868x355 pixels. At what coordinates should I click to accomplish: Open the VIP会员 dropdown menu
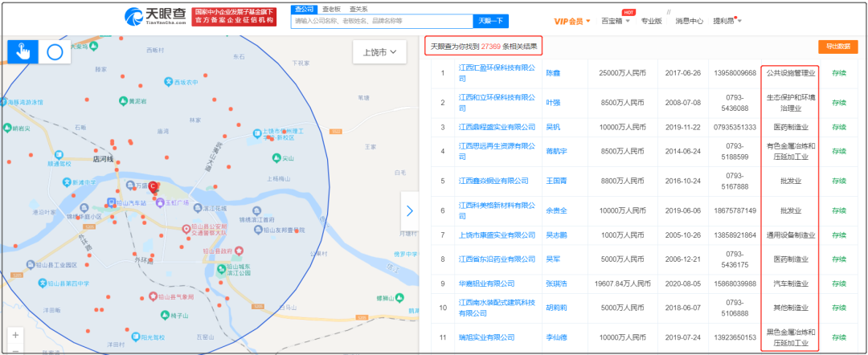pyautogui.click(x=572, y=21)
